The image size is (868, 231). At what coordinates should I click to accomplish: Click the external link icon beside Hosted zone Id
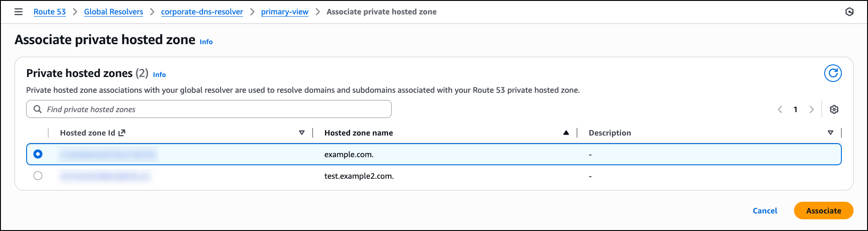(x=122, y=133)
